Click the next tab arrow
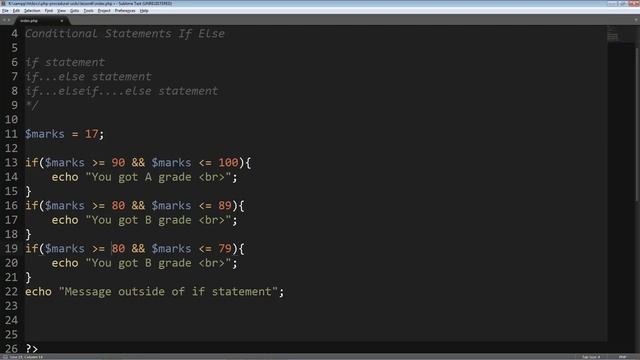The width and height of the screenshot is (640, 360). 9,20
